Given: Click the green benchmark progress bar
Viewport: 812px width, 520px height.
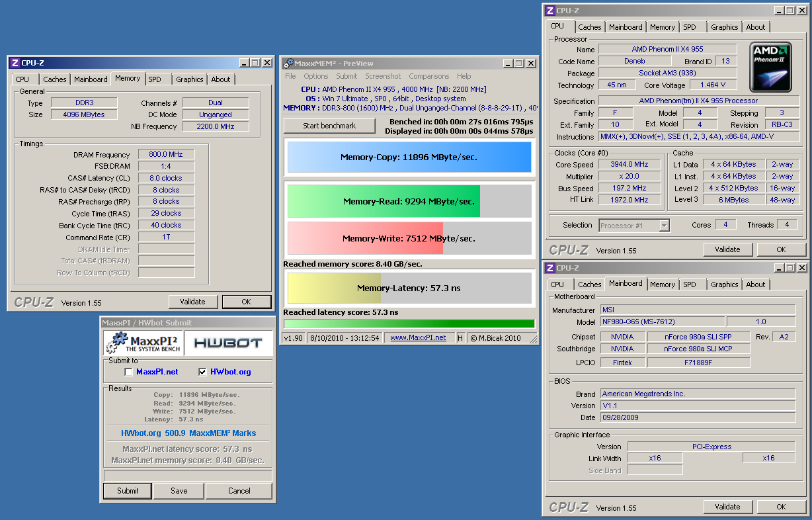Looking at the screenshot, I should pyautogui.click(x=409, y=324).
